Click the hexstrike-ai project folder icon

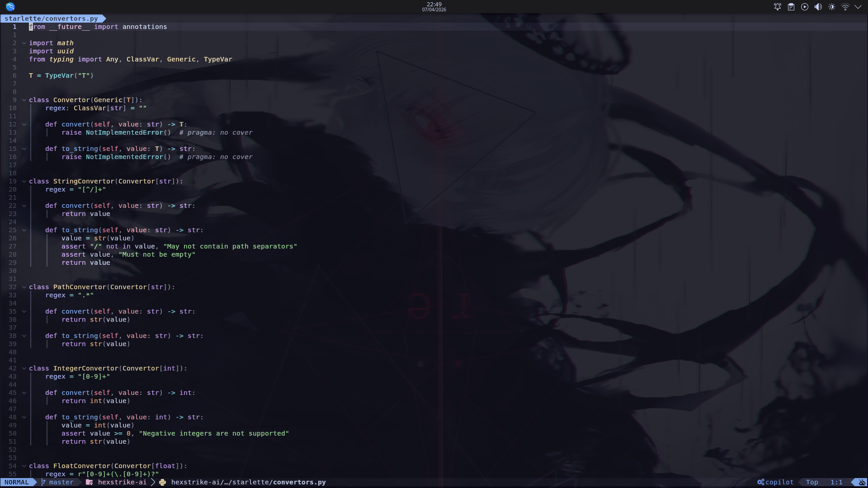click(90, 482)
